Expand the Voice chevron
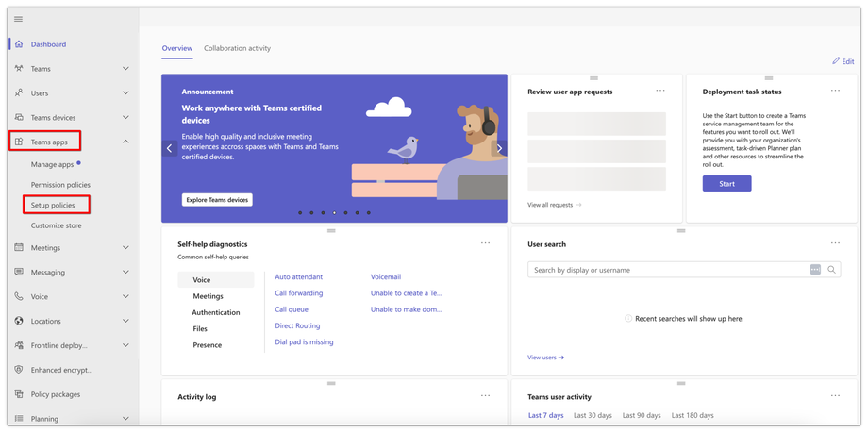This screenshot has height=433, width=868. coord(125,296)
